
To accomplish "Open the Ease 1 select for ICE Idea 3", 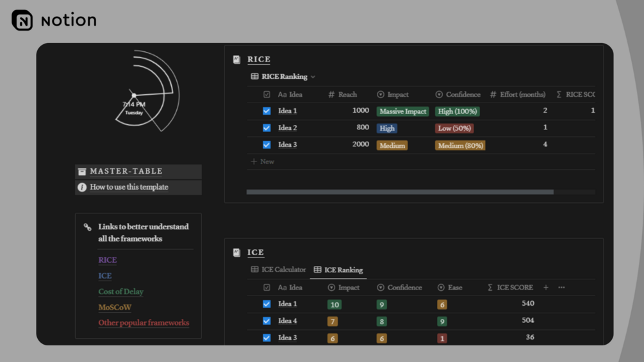I will tap(442, 338).
